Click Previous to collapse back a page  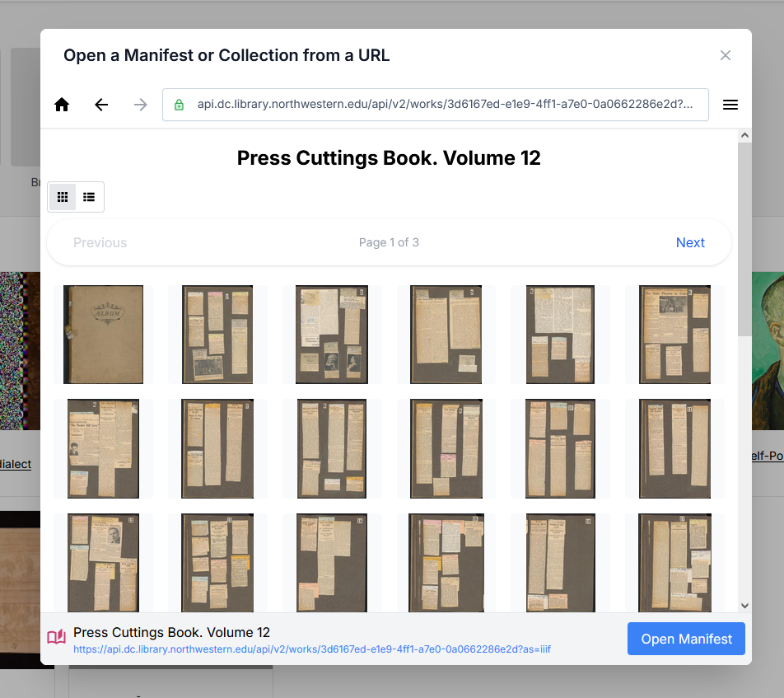[x=100, y=241]
